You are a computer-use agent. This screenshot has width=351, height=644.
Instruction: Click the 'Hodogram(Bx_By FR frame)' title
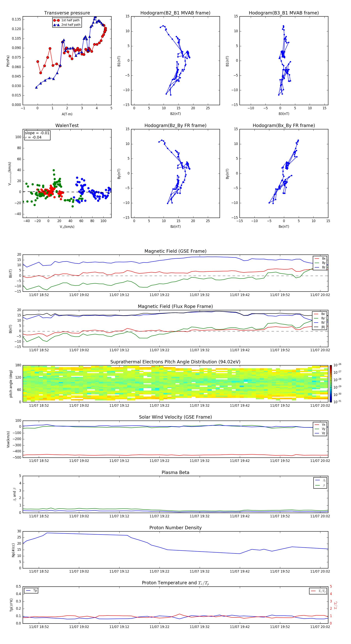(284, 125)
